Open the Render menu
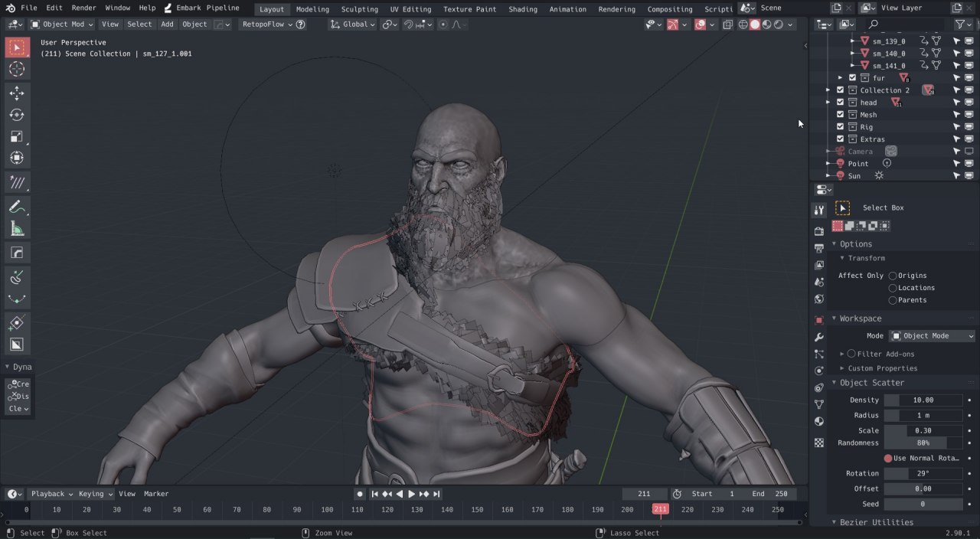980x539 pixels. [x=83, y=8]
